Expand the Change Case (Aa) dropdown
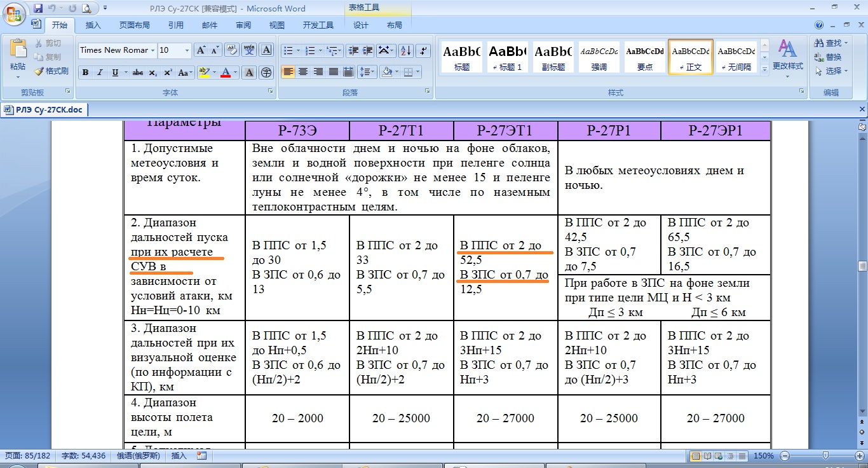868x468 pixels. click(185, 72)
